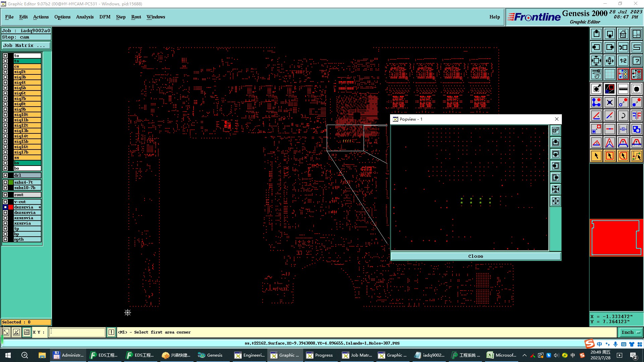Toggle checkbox for layer 'ss'
The height and width of the screenshot is (362, 644).
(x=5, y=158)
